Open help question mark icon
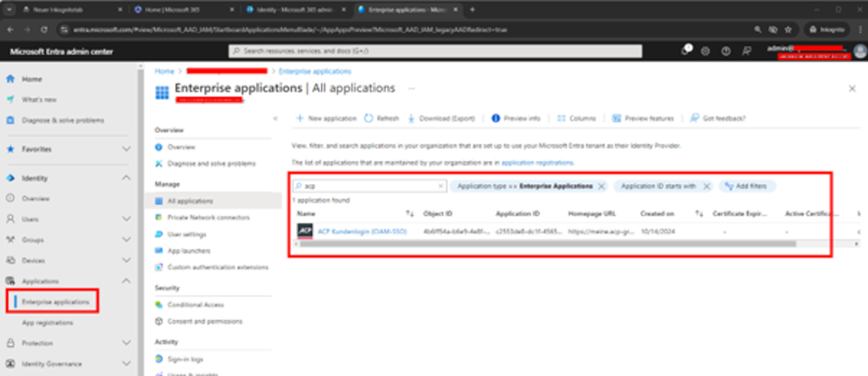 tap(726, 51)
